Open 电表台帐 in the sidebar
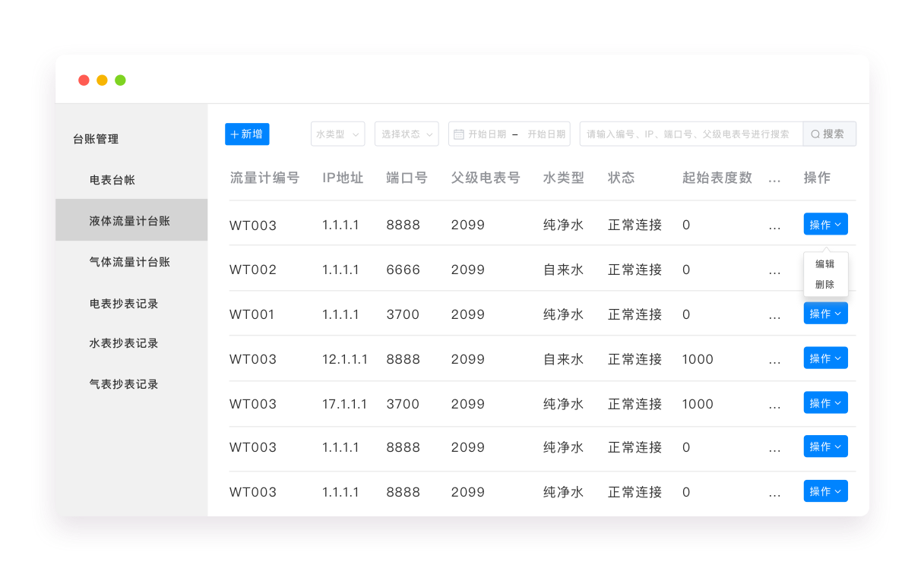924x571 pixels. point(112,180)
